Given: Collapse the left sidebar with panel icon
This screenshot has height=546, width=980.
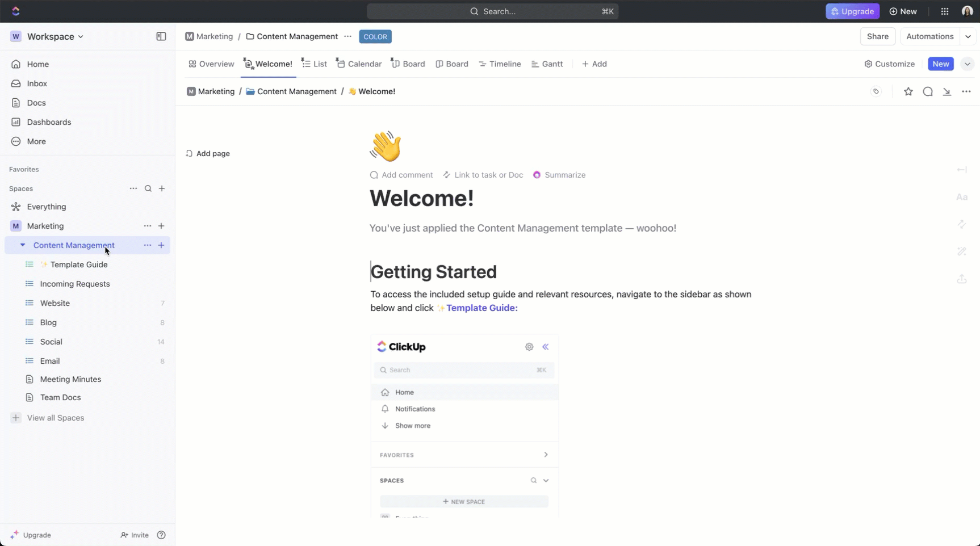Looking at the screenshot, I should tap(161, 36).
